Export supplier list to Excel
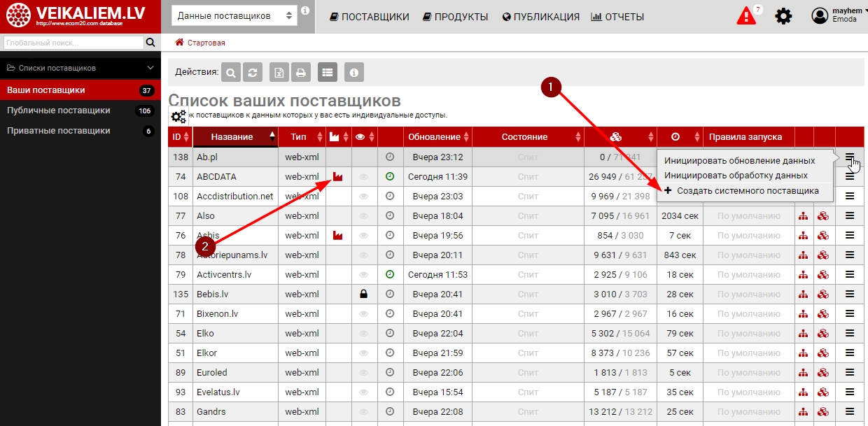 point(279,72)
